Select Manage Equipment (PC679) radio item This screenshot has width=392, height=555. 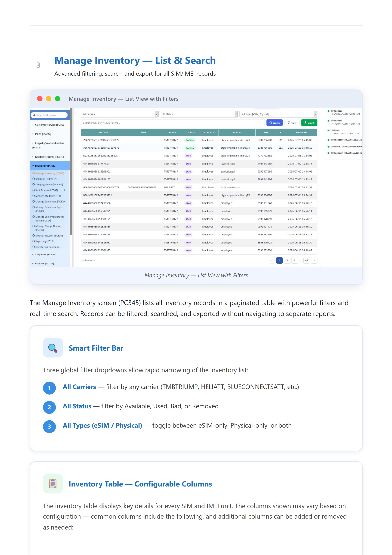click(x=49, y=201)
